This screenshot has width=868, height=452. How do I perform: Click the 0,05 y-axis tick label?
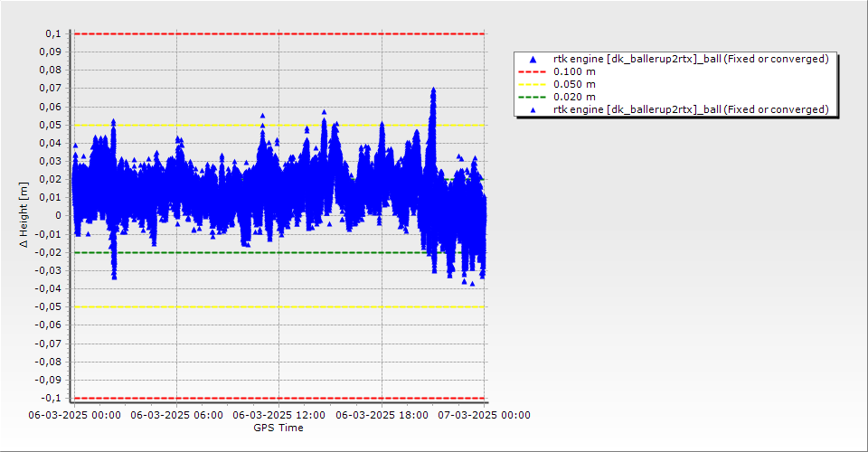click(x=51, y=125)
